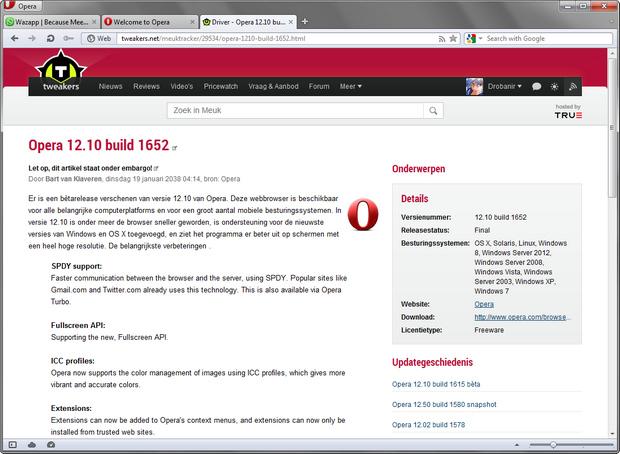Open Opera 12.02 build 1578 link
Image resolution: width=620 pixels, height=454 pixels.
coord(428,425)
